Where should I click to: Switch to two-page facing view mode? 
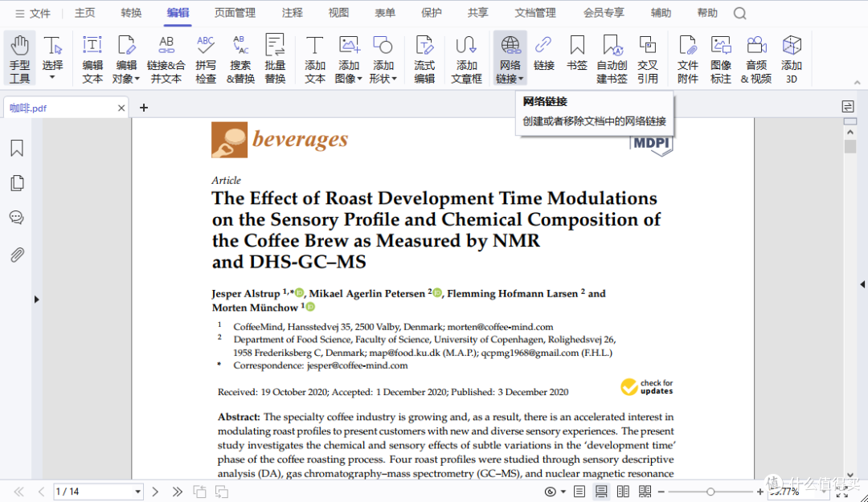click(623, 492)
